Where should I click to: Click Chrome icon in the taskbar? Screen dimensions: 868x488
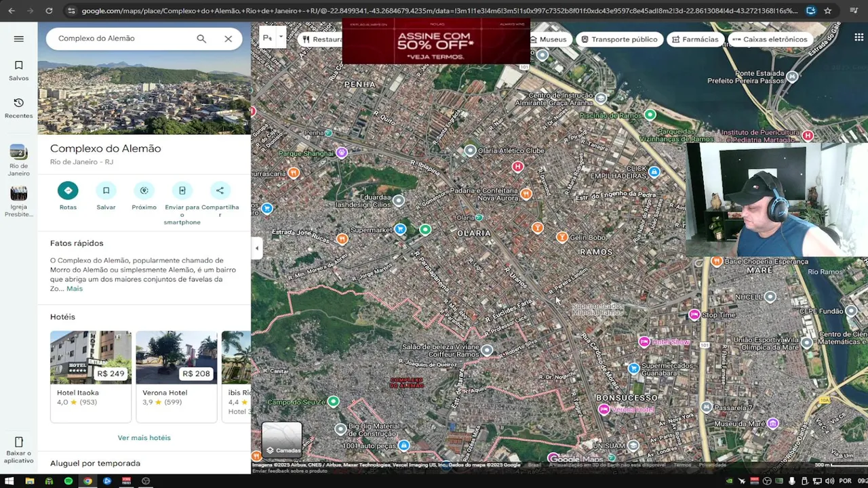click(87, 481)
